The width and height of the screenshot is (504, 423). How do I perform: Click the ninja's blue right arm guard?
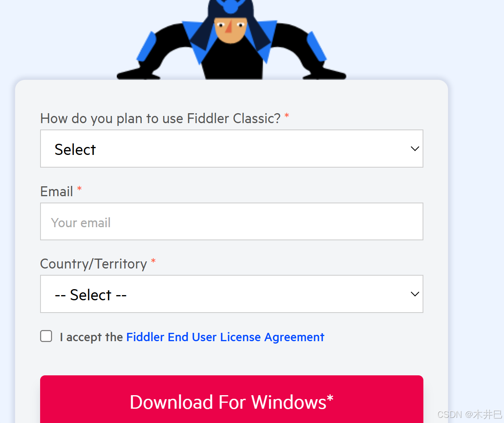pos(317,47)
